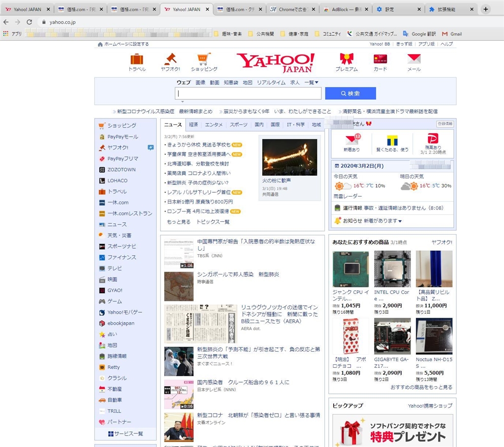Image resolution: width=504 pixels, height=447 pixels.
Task: Switch to the エンタメ news tab
Action: [x=214, y=124]
